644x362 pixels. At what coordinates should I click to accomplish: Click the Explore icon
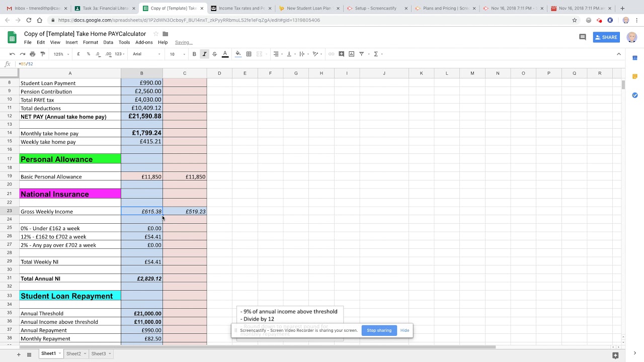click(x=615, y=355)
